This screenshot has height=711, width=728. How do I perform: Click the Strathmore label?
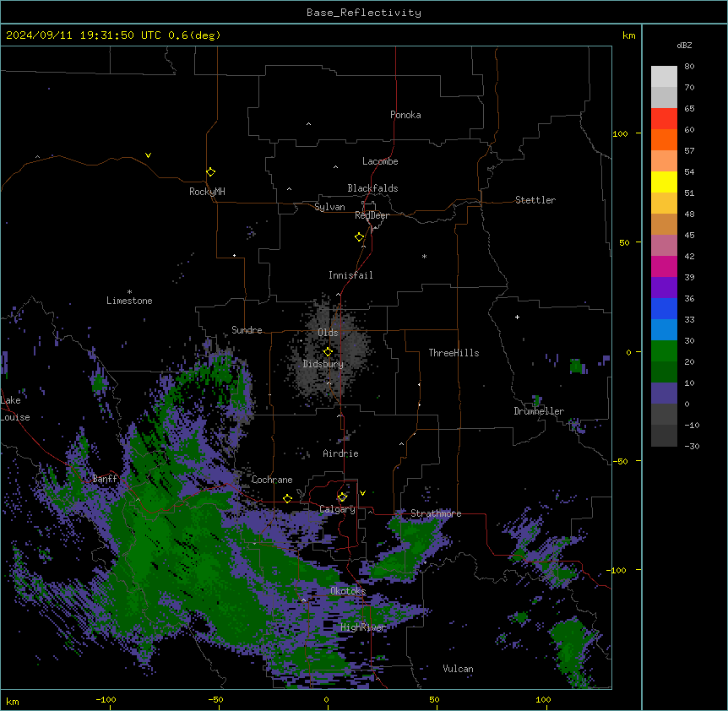[436, 513]
